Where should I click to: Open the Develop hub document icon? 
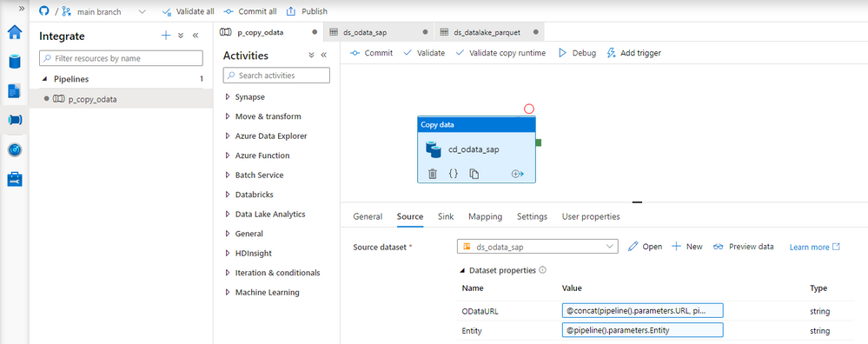point(15,90)
